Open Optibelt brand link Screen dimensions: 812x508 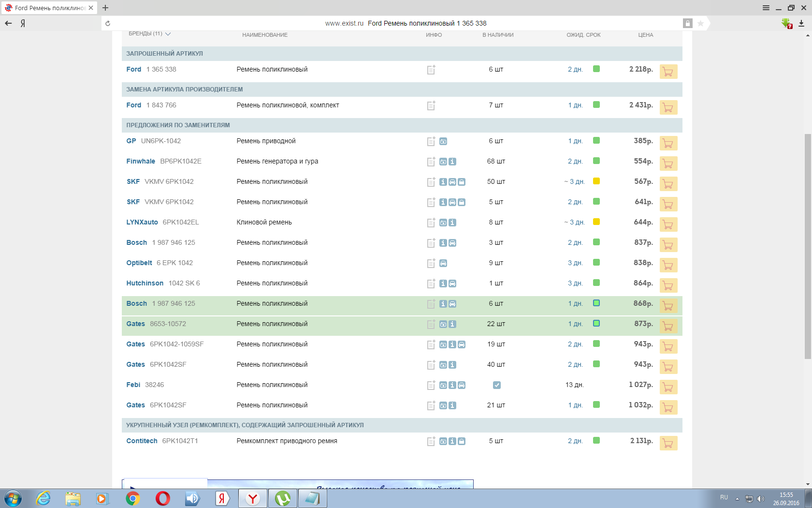(x=139, y=263)
